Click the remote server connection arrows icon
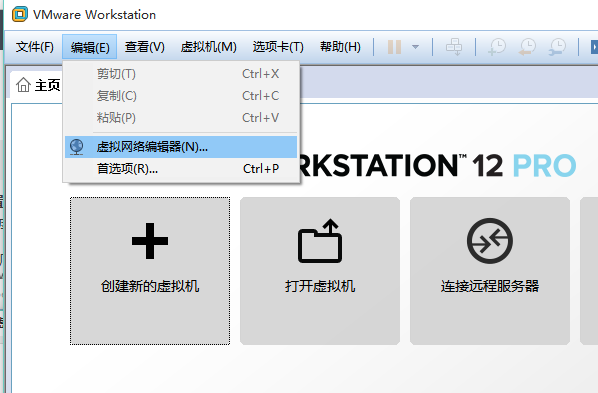 490,241
